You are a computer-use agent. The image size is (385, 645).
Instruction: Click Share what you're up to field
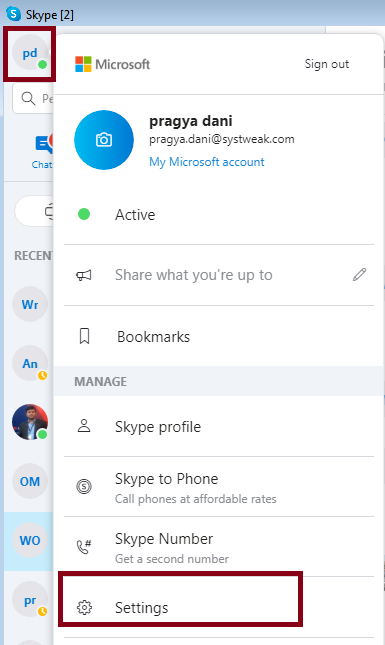(x=194, y=275)
